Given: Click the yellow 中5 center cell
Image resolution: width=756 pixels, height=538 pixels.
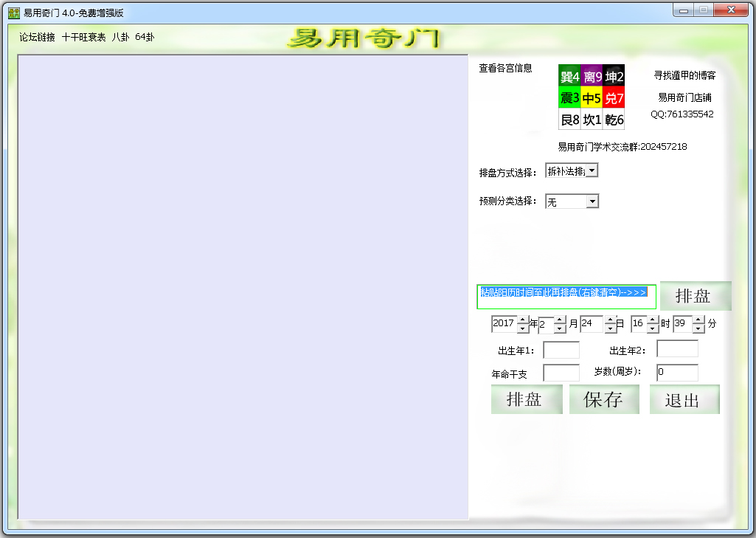Looking at the screenshot, I should coord(592,98).
